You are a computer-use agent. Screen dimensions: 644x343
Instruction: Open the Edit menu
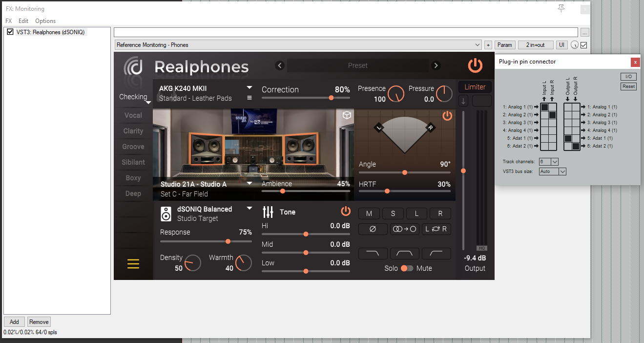[23, 21]
